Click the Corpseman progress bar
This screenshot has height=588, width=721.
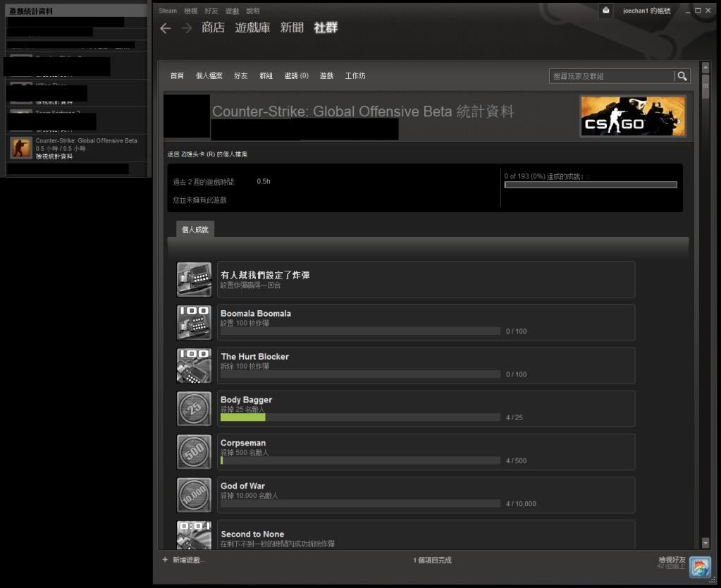[360, 460]
